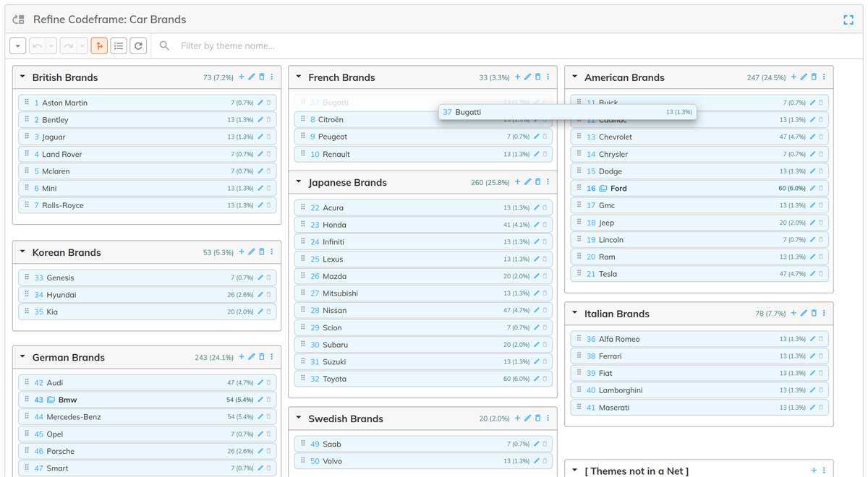
Task: Click the merged-theme icon next to Ford
Action: click(603, 188)
